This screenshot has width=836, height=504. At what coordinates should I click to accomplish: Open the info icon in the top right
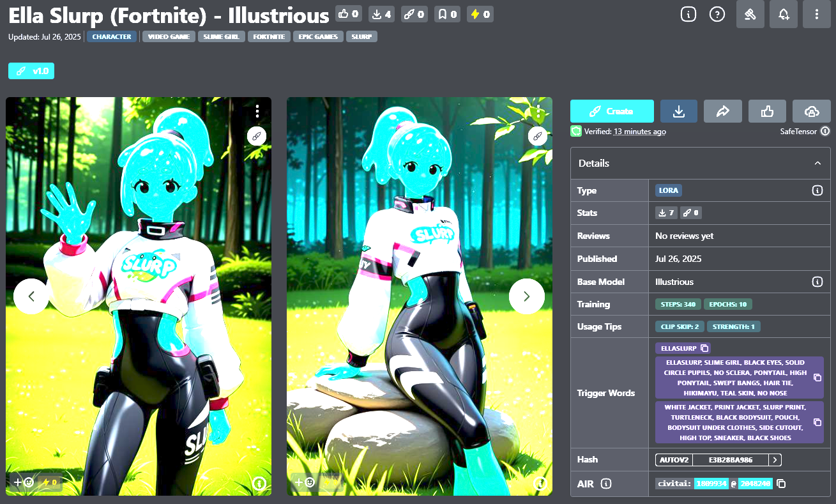coord(688,14)
